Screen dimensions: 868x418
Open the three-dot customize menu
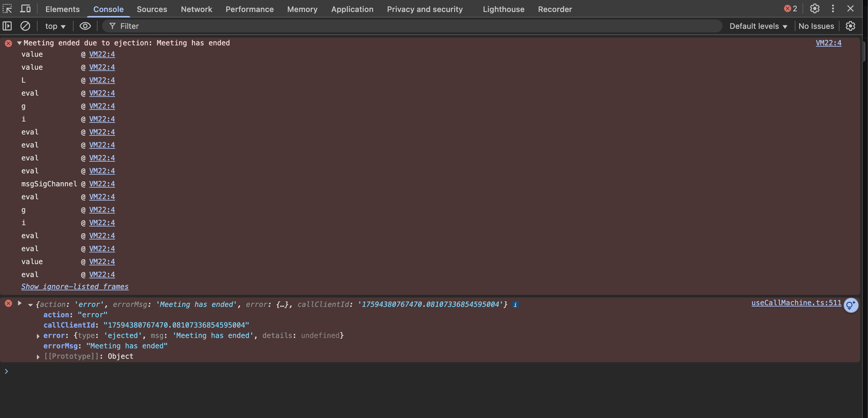[x=833, y=9]
